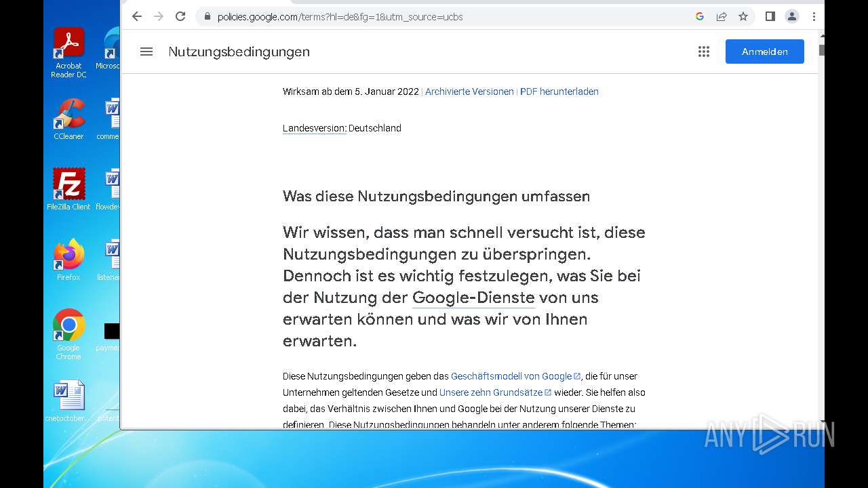Viewport: 868px width, 488px height.
Task: Click the PDF herunterladen link
Action: click(559, 91)
